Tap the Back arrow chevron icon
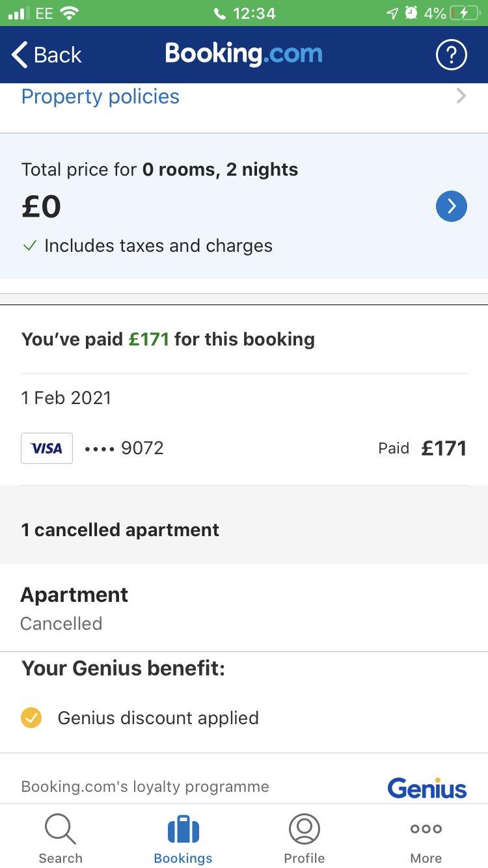This screenshot has width=488, height=868. [20, 55]
